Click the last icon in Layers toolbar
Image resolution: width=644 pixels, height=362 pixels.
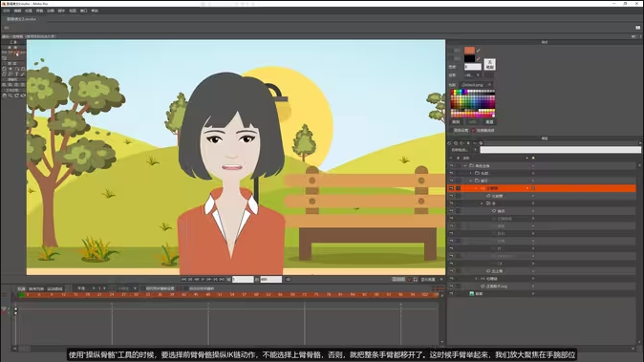[x=481, y=143]
